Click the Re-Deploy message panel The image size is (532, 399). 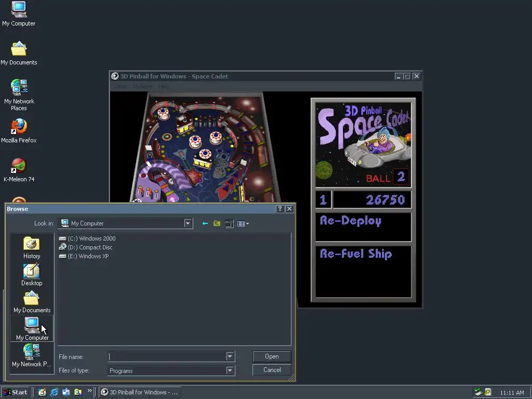pos(363,227)
